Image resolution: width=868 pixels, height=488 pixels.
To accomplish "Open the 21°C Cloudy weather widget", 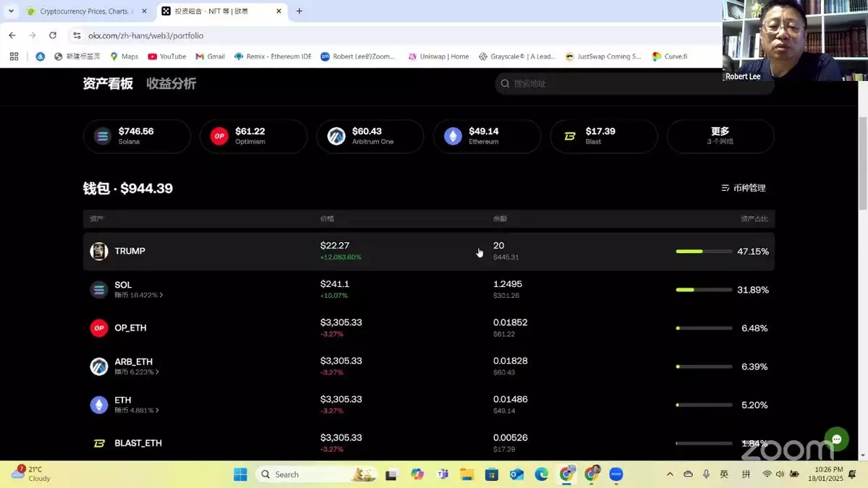I will [30, 474].
